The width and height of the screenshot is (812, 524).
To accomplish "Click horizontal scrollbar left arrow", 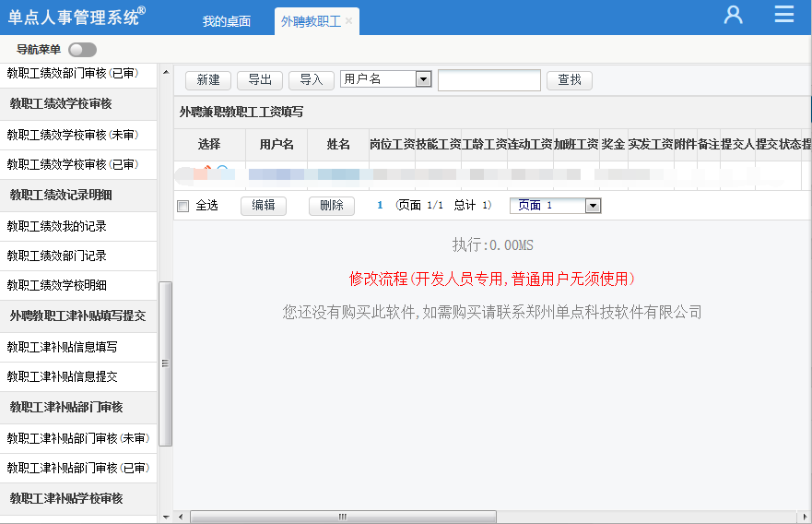I will [x=181, y=517].
